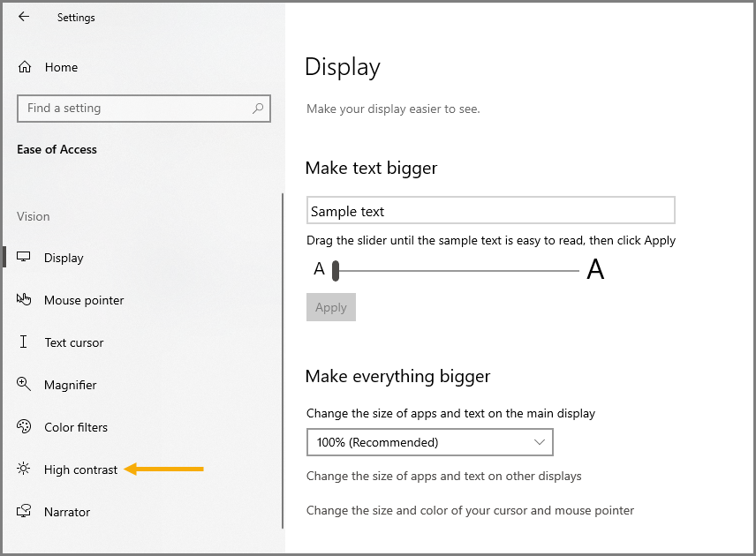The image size is (756, 556).
Task: Click the Text cursor sidebar icon
Action: click(x=25, y=342)
